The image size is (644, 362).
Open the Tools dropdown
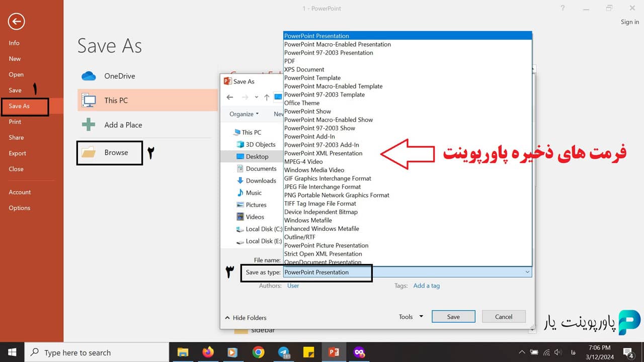click(x=411, y=317)
